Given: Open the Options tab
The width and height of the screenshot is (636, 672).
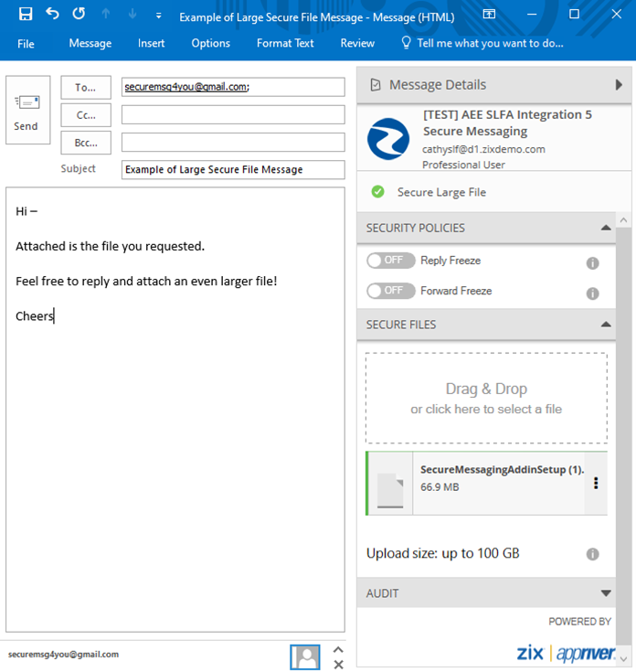Looking at the screenshot, I should tap(211, 43).
